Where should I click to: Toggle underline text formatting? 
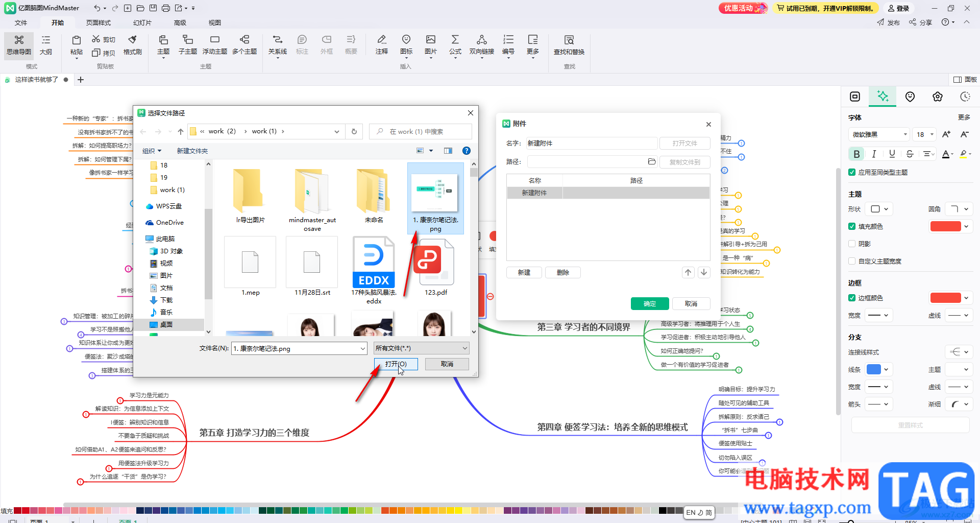coord(892,154)
